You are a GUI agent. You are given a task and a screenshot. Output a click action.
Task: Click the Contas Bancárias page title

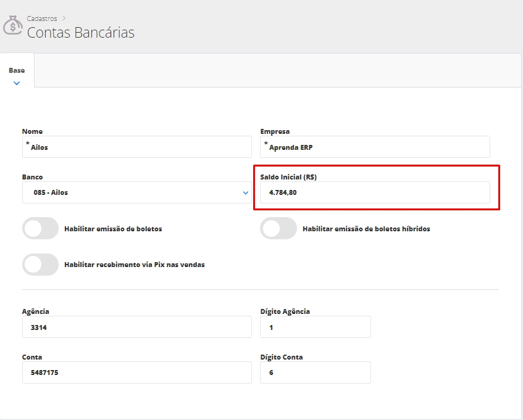point(80,33)
